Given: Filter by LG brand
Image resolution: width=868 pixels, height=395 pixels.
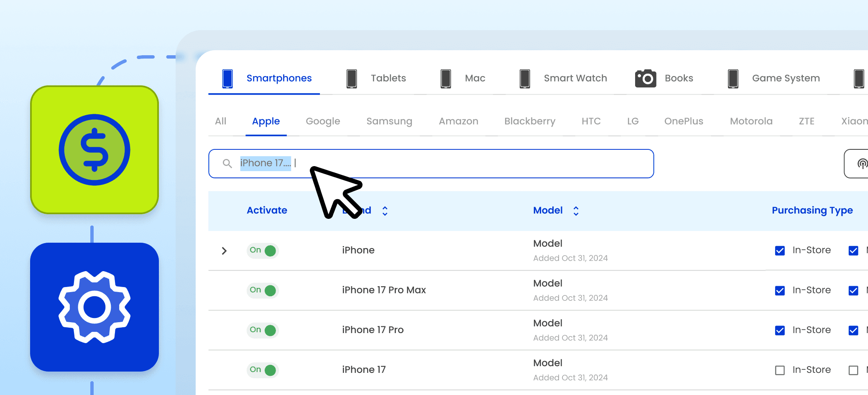Looking at the screenshot, I should click(x=633, y=121).
